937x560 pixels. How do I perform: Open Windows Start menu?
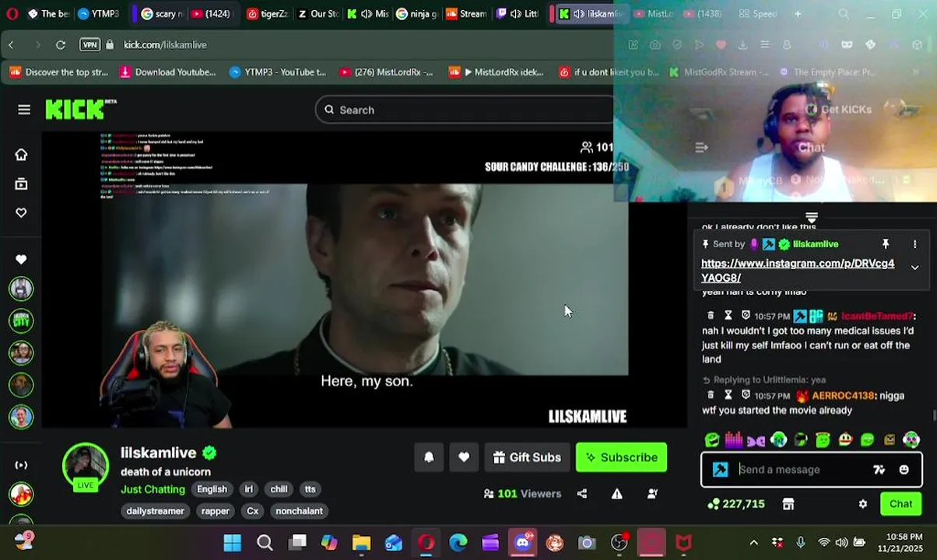tap(232, 543)
